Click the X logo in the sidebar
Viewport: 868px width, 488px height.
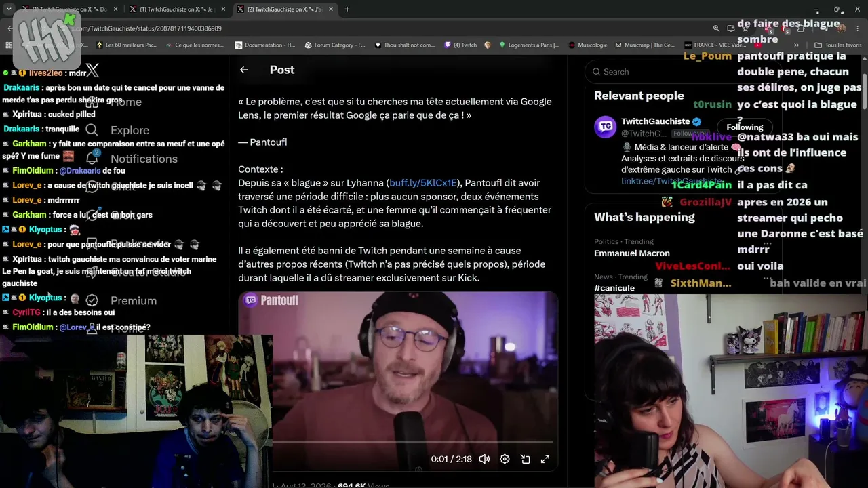tap(92, 70)
